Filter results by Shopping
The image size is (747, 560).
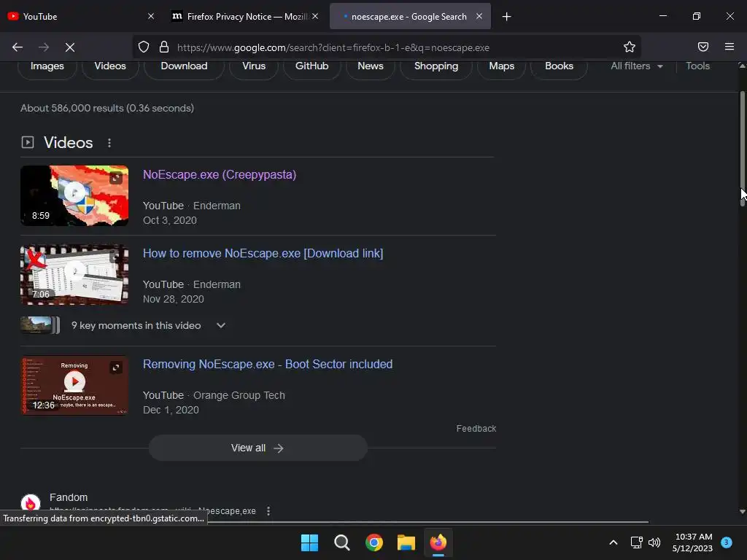point(436,66)
